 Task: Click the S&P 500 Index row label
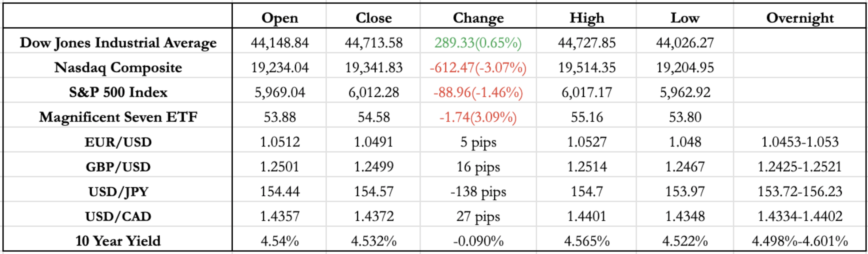118,92
